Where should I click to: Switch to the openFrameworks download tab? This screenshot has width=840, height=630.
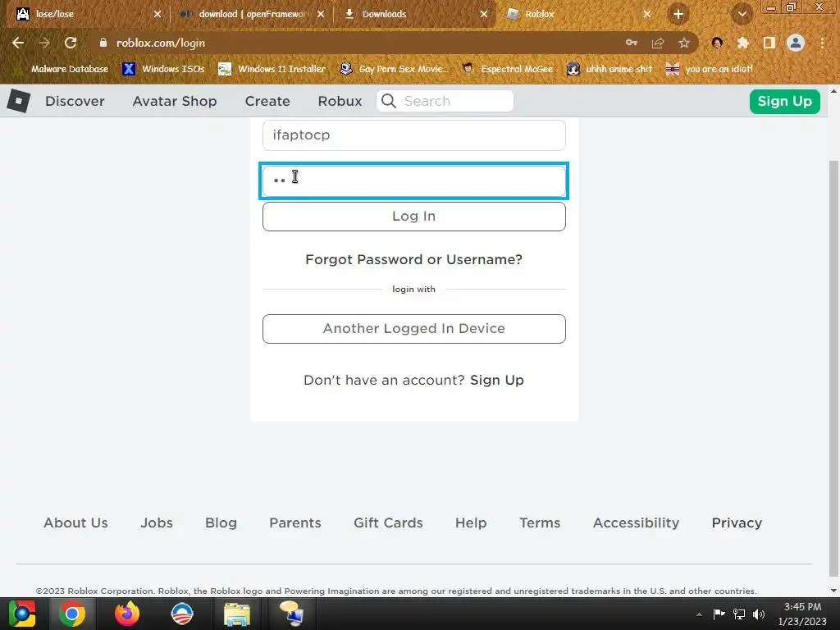tap(250, 14)
